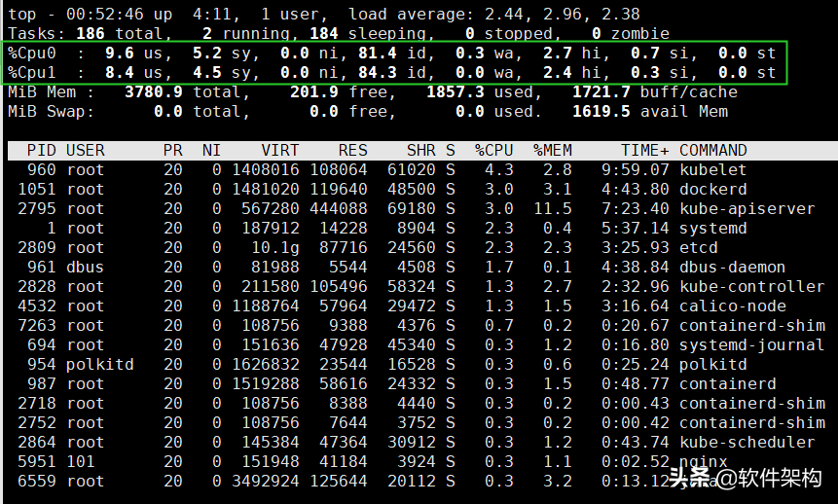Click the 1857.3 used memory value
The width and height of the screenshot is (838, 504).
[455, 91]
